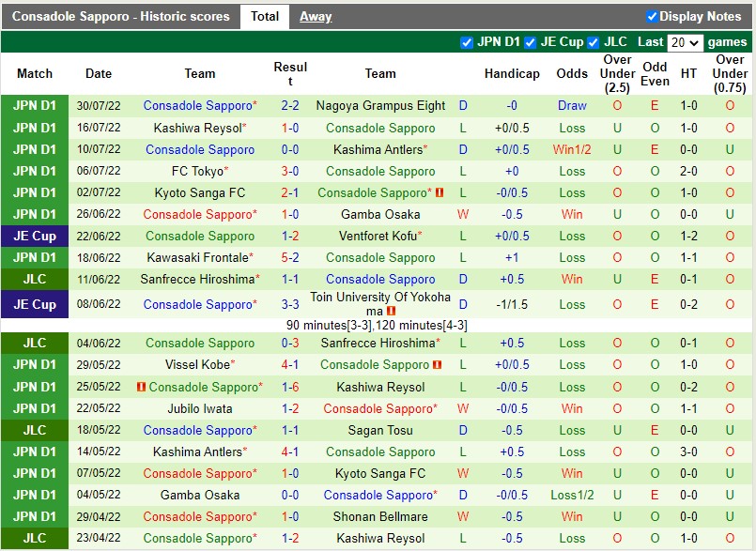
Task: Select the JPN D1 league badge on the 30/07 row
Action: coord(35,106)
